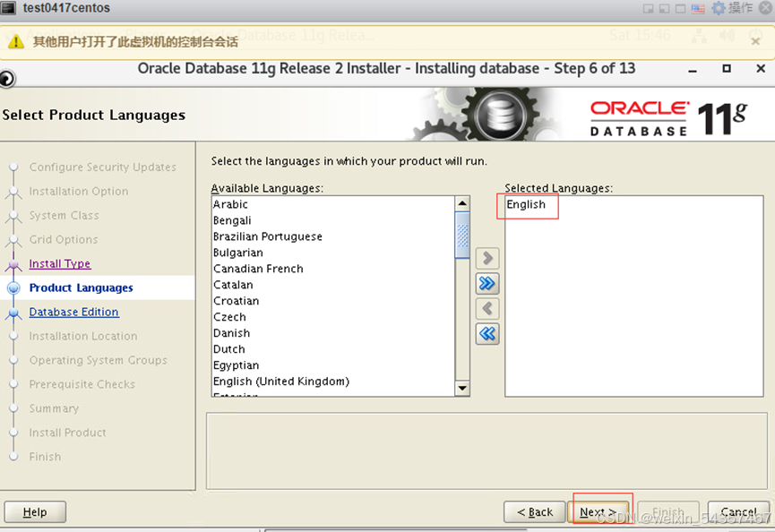
Task: Go to the Install Type step
Action: [x=59, y=263]
